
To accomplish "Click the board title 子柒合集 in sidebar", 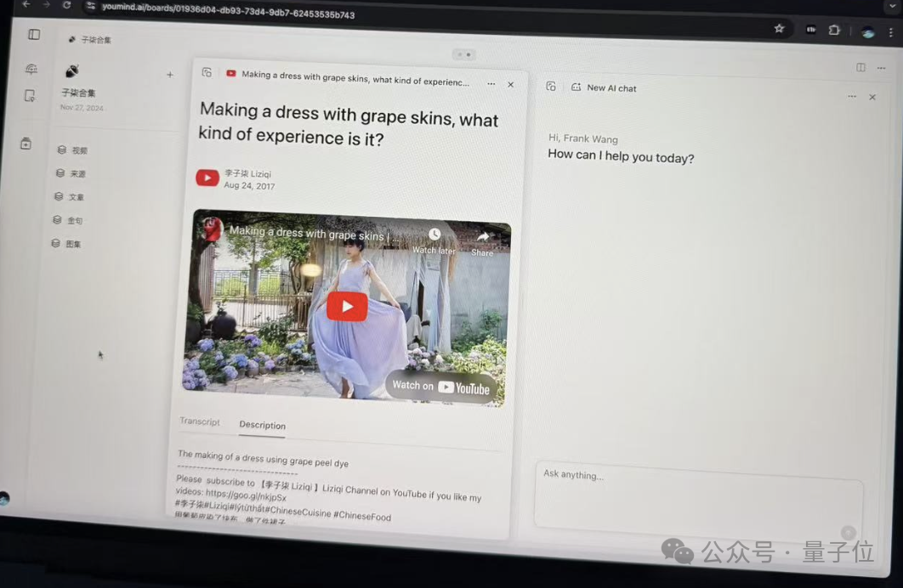I will pos(78,93).
